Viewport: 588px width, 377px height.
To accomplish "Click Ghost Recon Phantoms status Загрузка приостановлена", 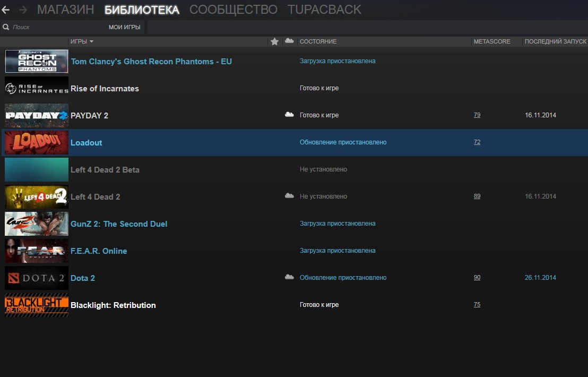I will coord(338,61).
